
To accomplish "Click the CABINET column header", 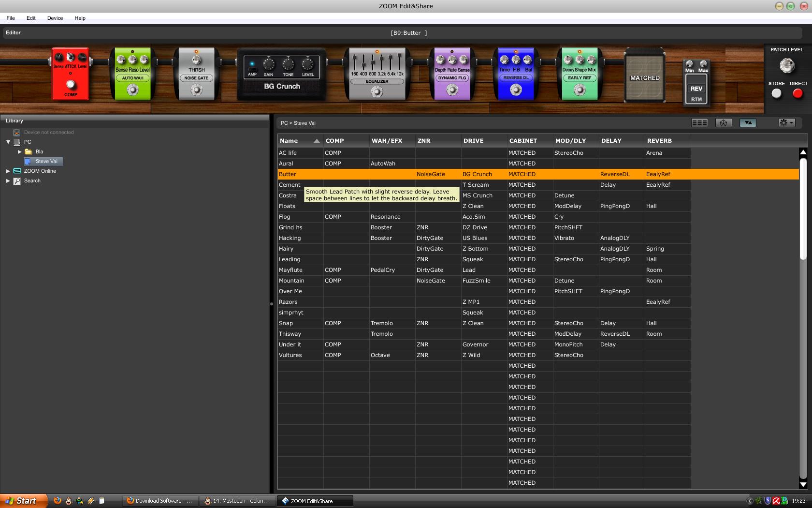I will [x=530, y=141].
